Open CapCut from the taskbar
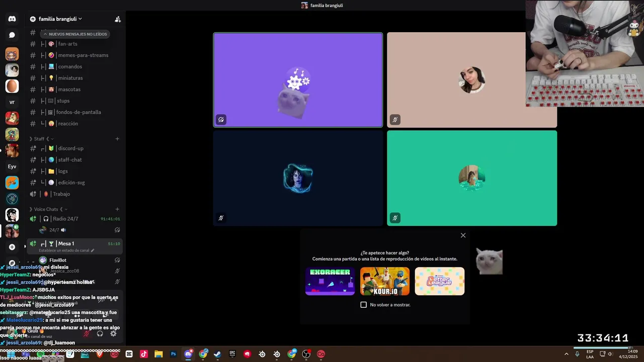644x362 pixels. click(x=129, y=354)
